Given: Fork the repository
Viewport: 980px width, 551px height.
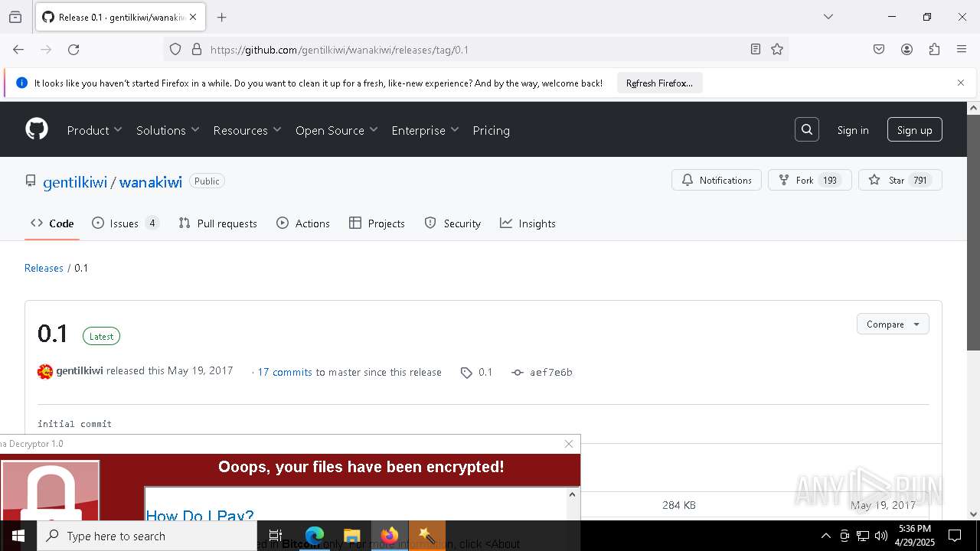Looking at the screenshot, I should (809, 181).
